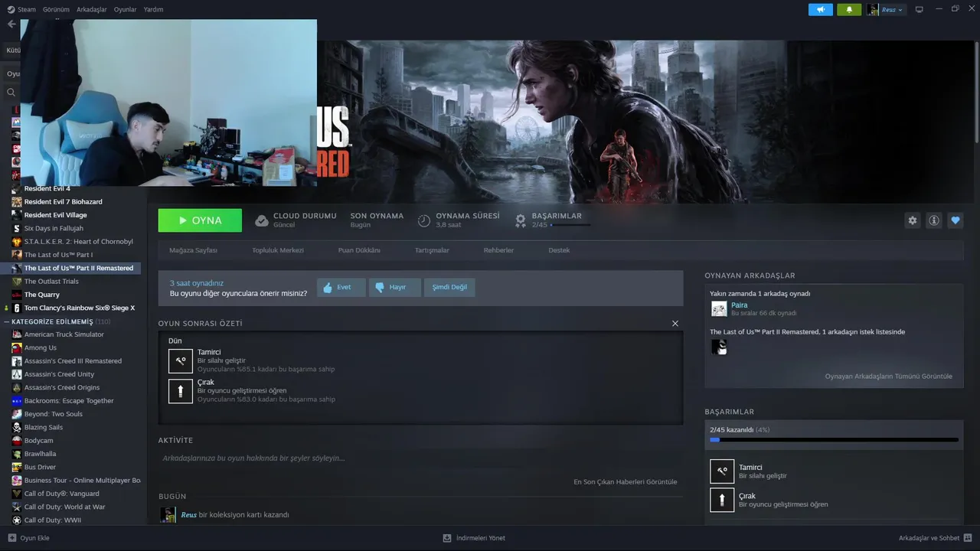Image resolution: width=980 pixels, height=551 pixels.
Task: Recommend game with Evet button
Action: click(341, 288)
